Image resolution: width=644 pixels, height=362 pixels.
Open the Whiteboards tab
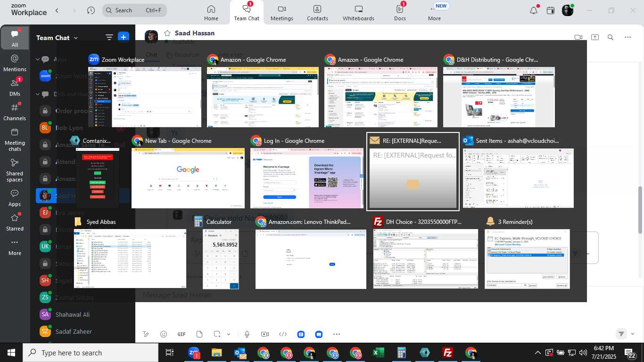point(358,13)
